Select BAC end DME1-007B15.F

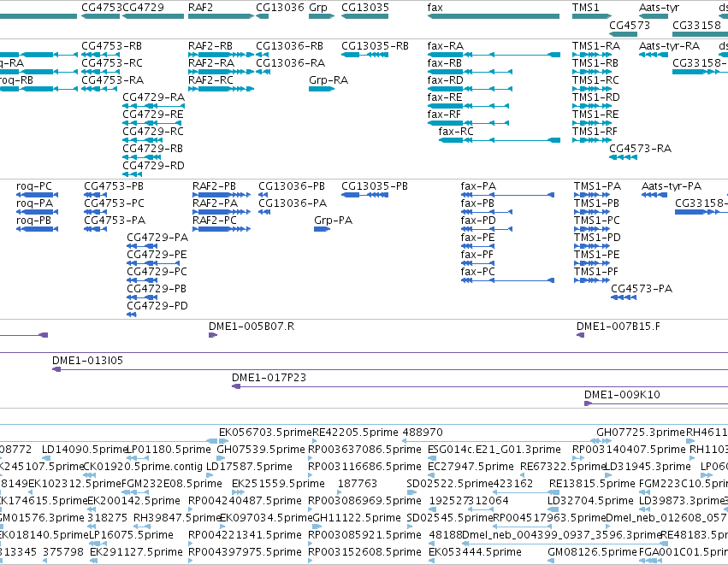pyautogui.click(x=618, y=327)
